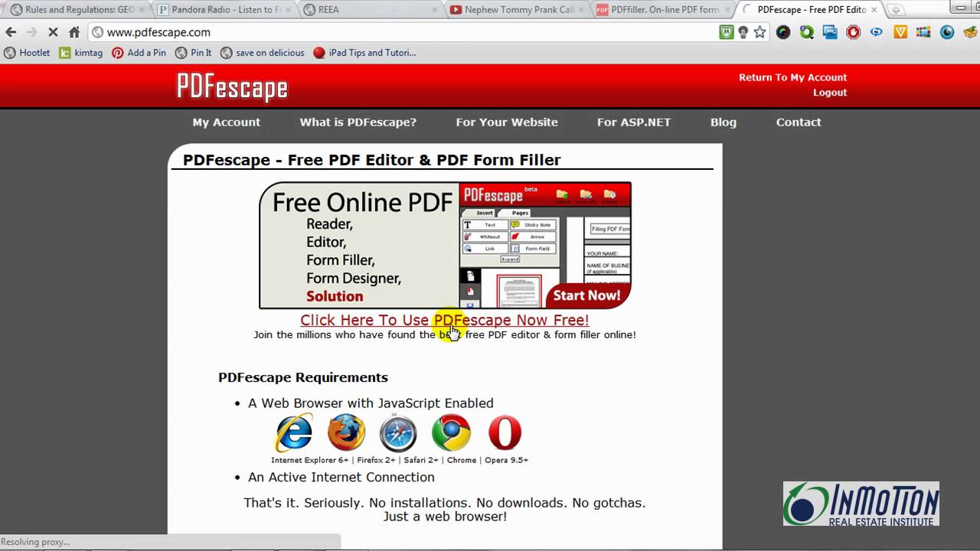Click the save on delicious bookmark

[263, 53]
